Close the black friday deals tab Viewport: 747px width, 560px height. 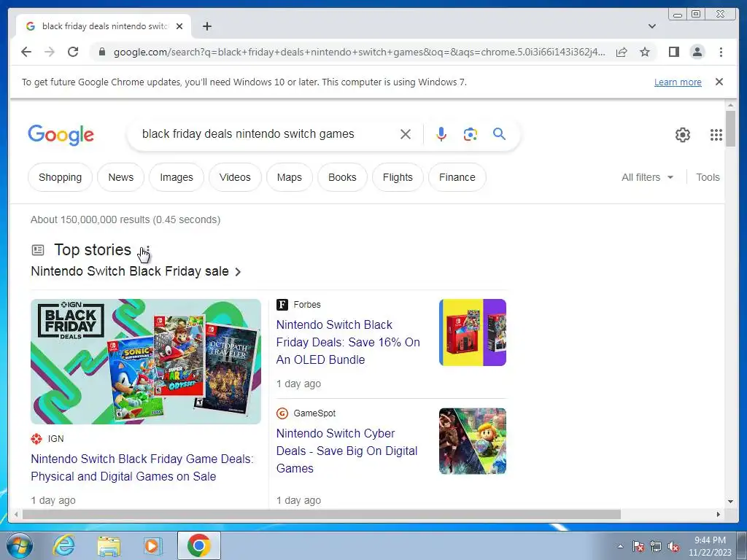click(179, 26)
